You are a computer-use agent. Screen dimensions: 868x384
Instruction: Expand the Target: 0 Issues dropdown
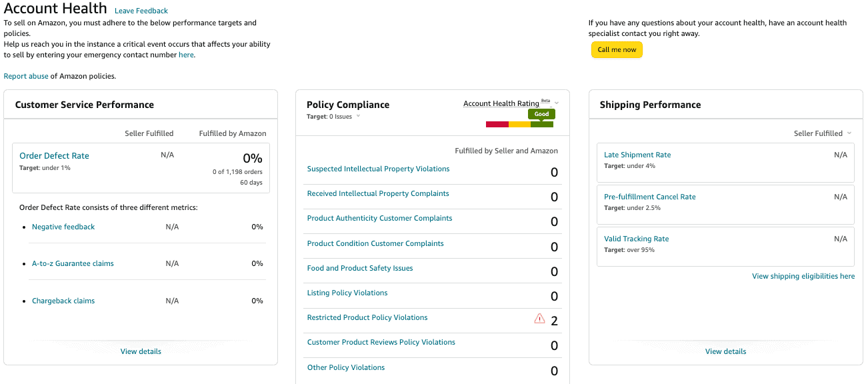(x=358, y=116)
